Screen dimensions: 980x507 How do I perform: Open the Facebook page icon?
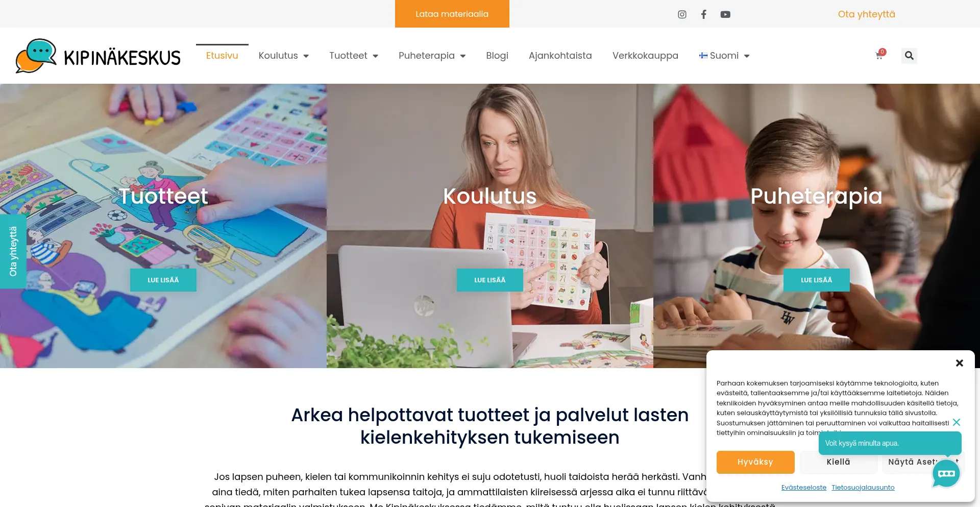[x=704, y=14]
